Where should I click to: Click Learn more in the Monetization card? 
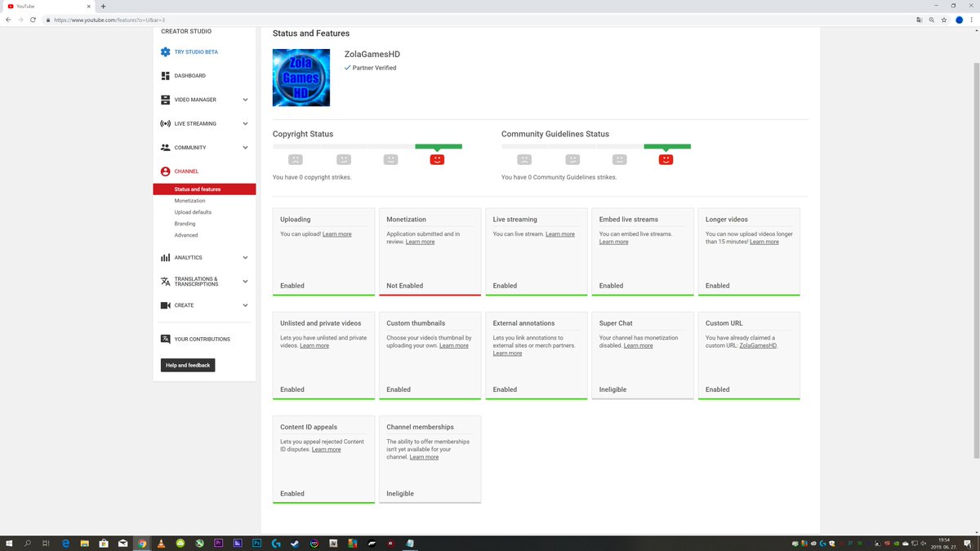(x=420, y=242)
